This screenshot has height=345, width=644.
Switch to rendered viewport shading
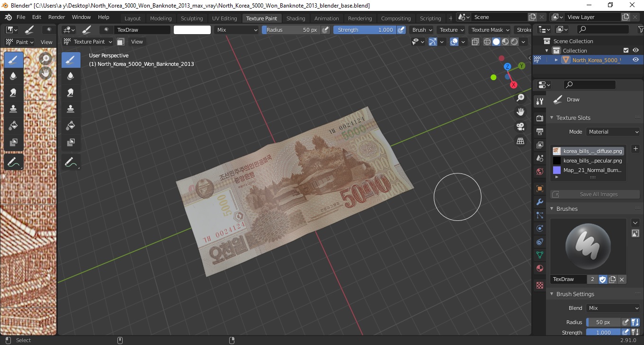coord(514,42)
